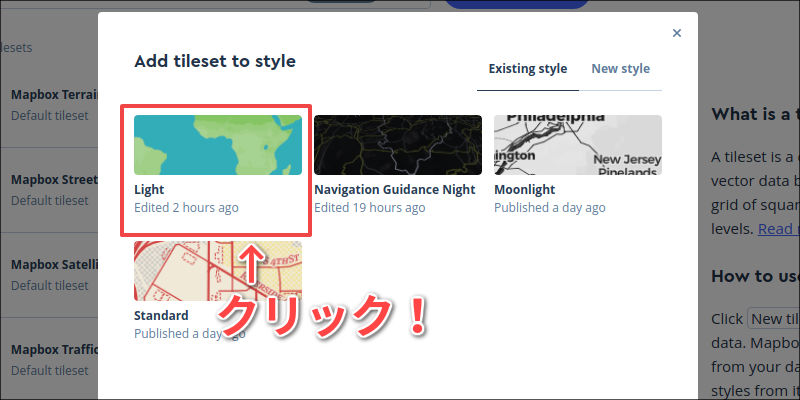Select Mapbox Terrain tileset row in background
This screenshot has height=400, width=800.
pos(49,105)
